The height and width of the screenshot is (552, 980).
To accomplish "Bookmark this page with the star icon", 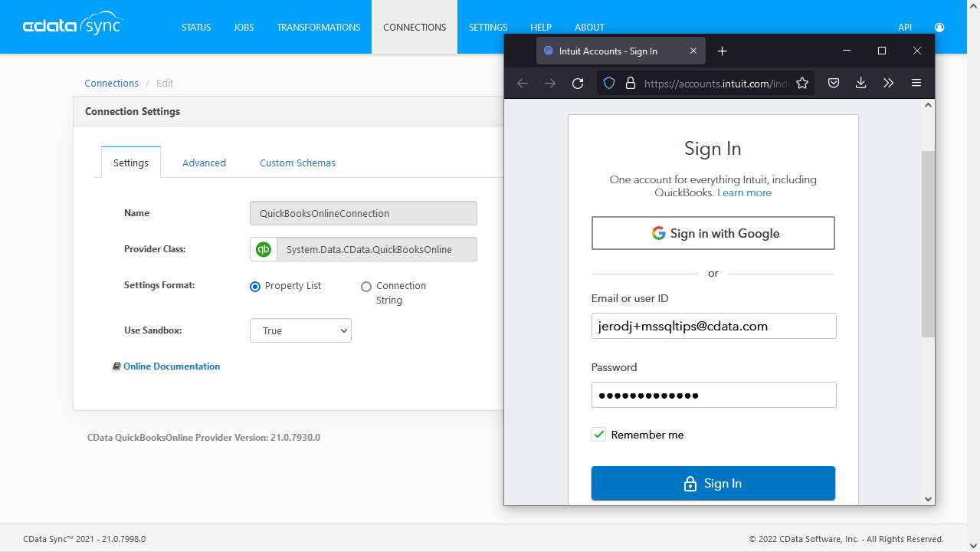I will point(802,83).
